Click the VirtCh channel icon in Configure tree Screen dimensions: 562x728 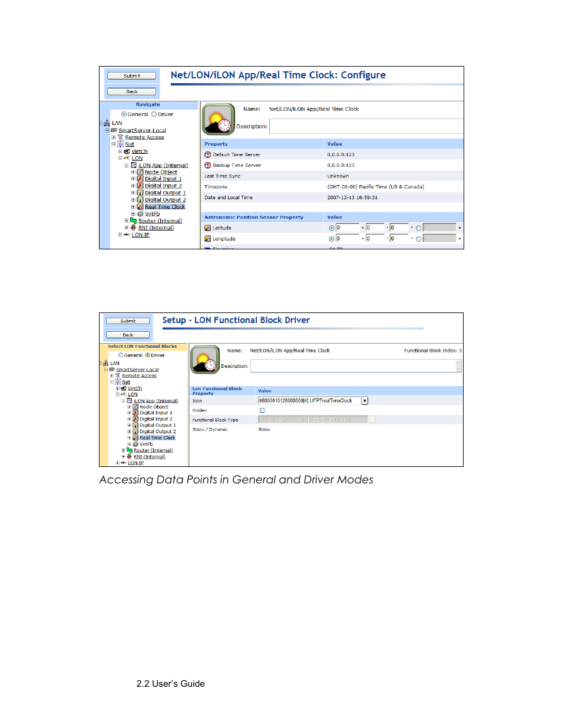click(x=127, y=151)
